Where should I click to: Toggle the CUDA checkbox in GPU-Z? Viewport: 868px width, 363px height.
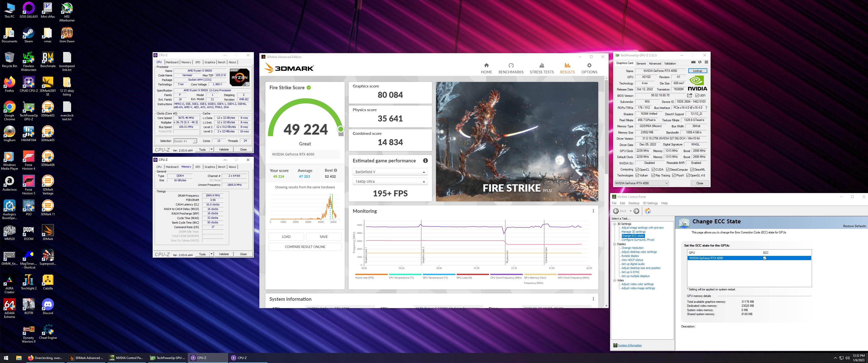653,169
